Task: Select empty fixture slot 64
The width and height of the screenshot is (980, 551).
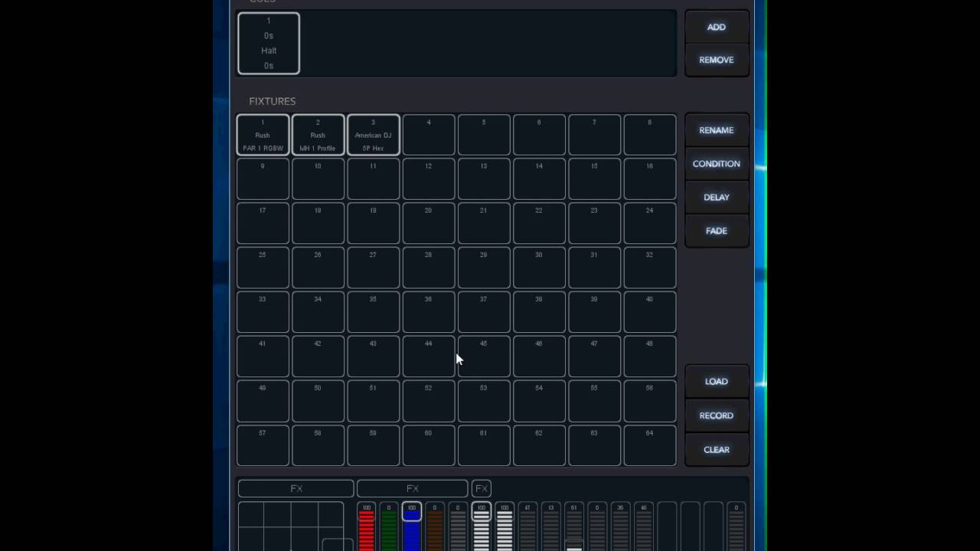Action: click(650, 445)
